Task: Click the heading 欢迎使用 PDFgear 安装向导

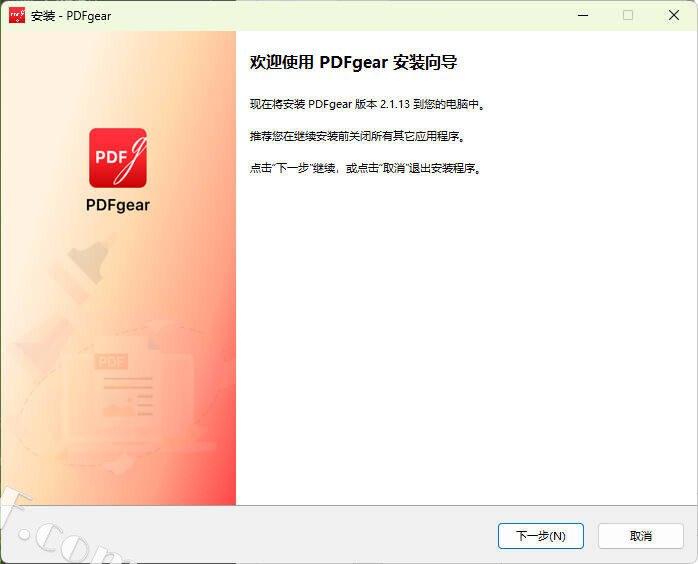Action: point(353,63)
